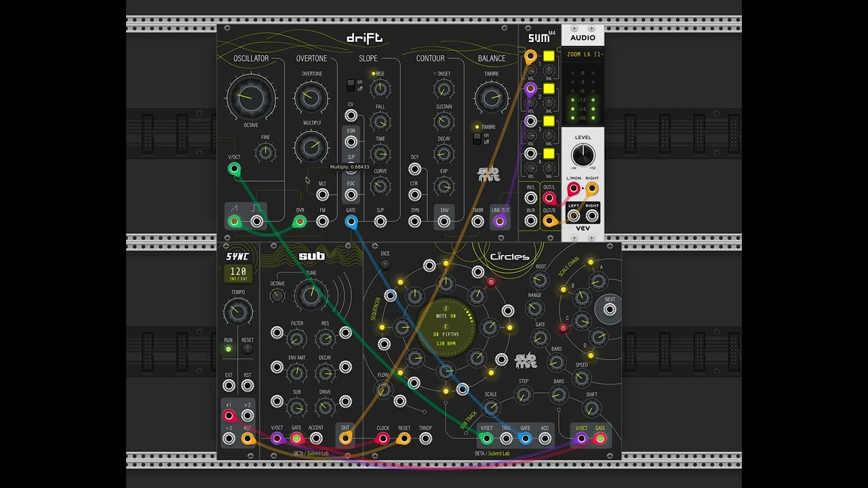Click the DICE button on Circles
Screen dimensions: 868x488
click(x=385, y=264)
